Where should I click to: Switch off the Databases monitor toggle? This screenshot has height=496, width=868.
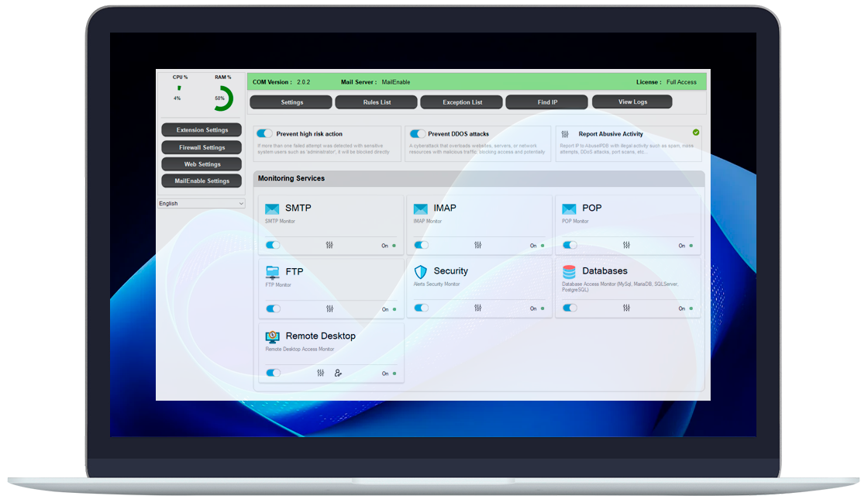pyautogui.click(x=570, y=308)
